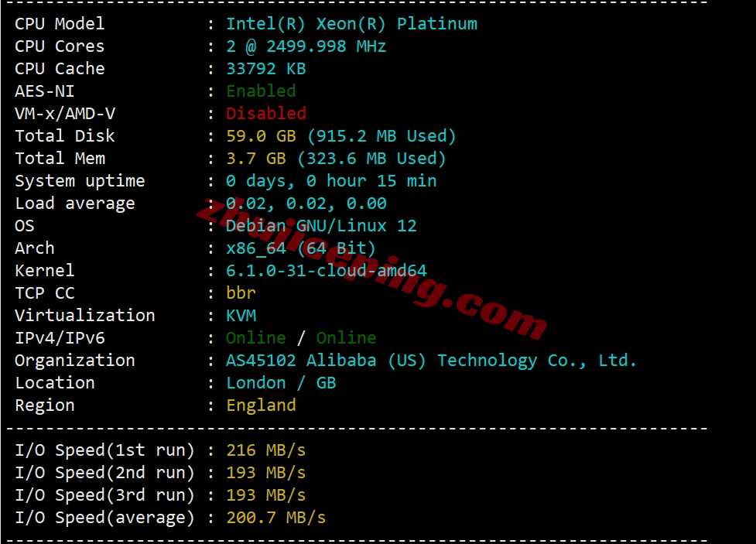756x544 pixels.
Task: Select the CPU Cores value 2 @ 2499.998 MHz
Action: point(306,46)
